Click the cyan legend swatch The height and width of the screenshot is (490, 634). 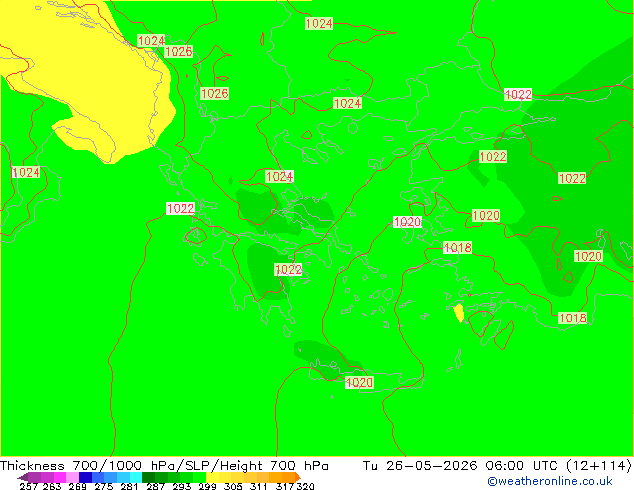(136, 477)
